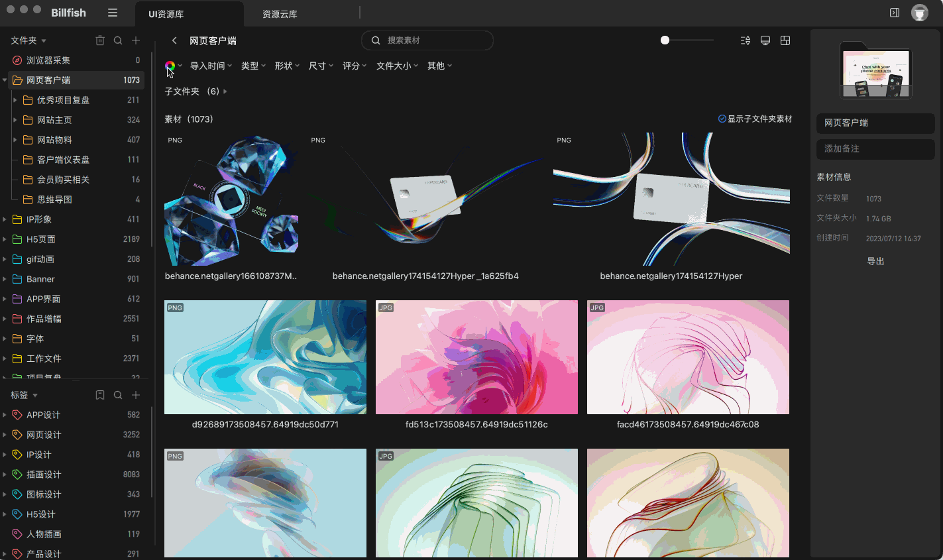Click the plus icon to add a folder

pos(135,40)
